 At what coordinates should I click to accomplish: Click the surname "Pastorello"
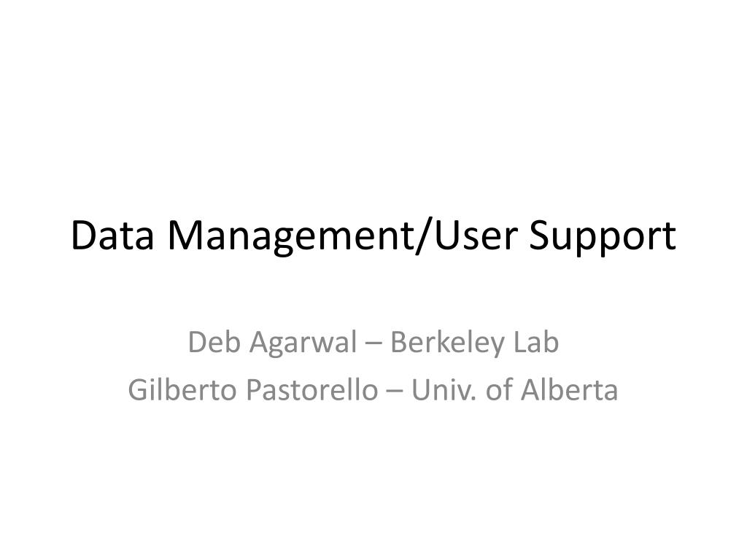(312, 389)
